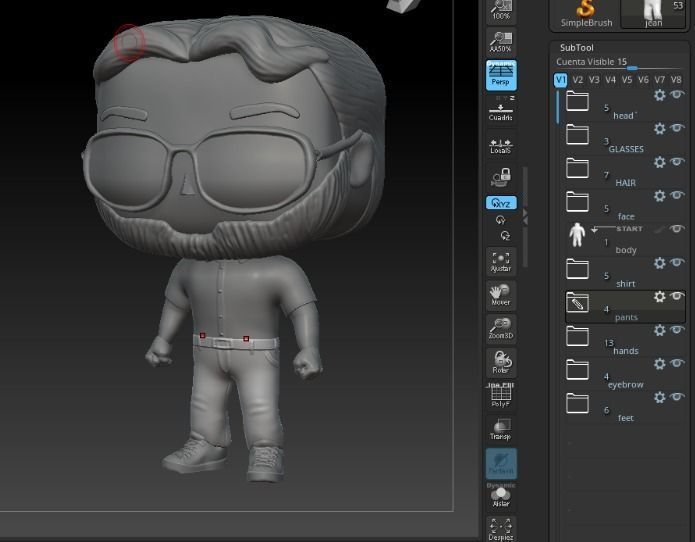The image size is (695, 542).
Task: Select the jean tool thumbnail
Action: (653, 14)
